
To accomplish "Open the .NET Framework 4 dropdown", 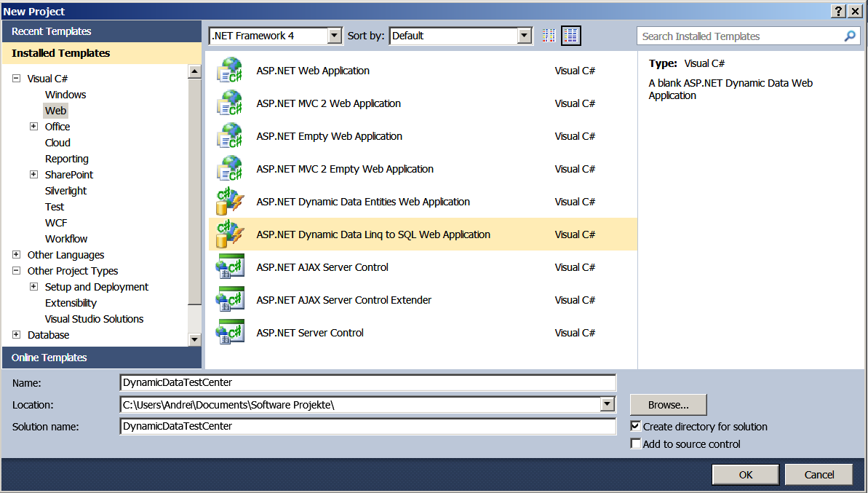I will click(x=334, y=35).
